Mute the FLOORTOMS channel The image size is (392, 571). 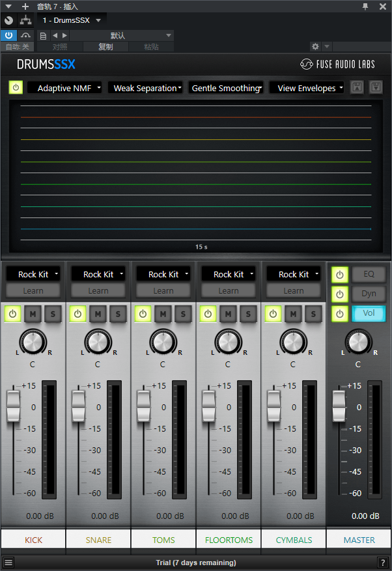tap(228, 314)
